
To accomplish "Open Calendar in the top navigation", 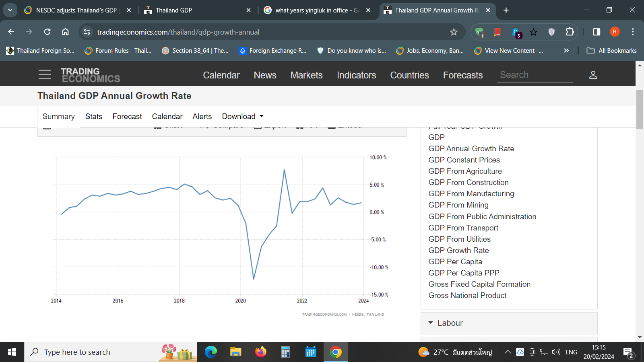I will (221, 75).
